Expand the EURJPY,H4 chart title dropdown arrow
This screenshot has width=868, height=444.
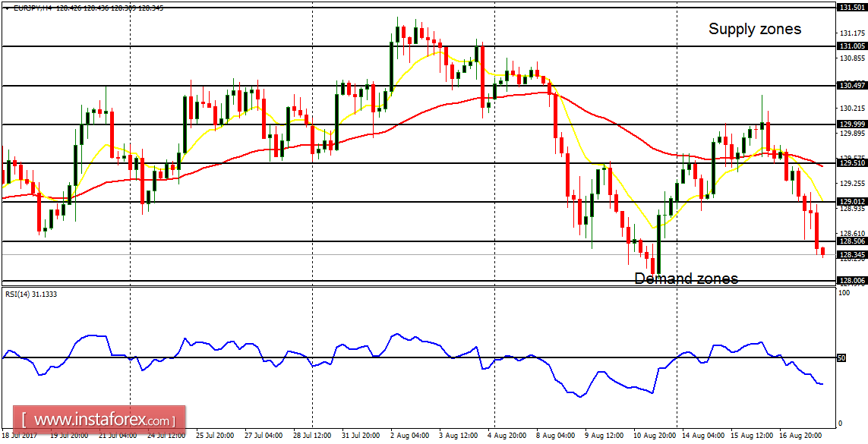coord(7,6)
